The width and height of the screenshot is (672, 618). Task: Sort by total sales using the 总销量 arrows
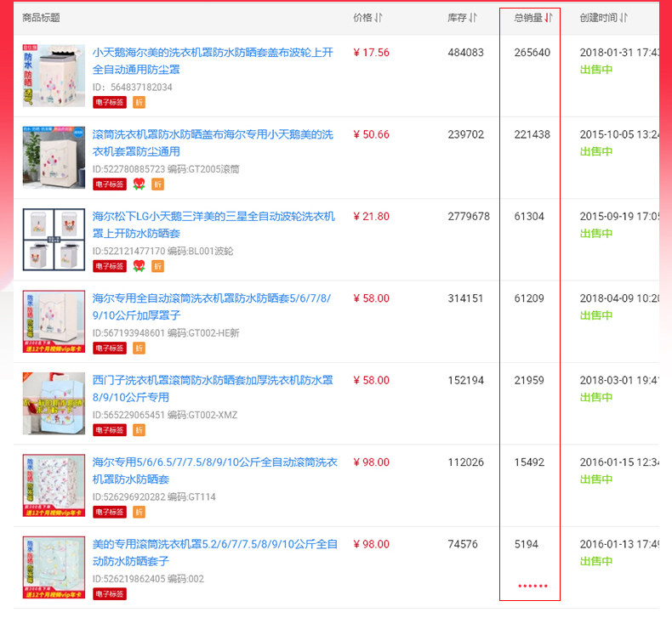click(549, 18)
